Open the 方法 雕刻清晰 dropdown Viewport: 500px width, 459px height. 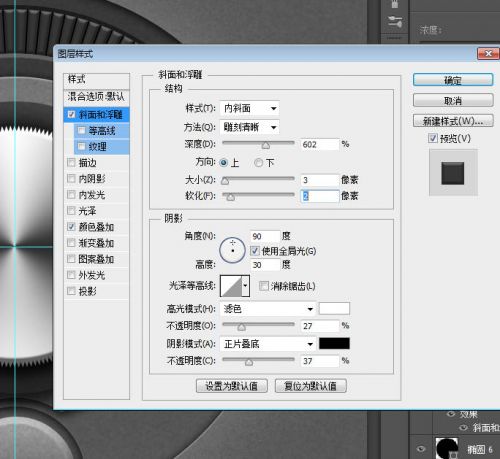250,127
